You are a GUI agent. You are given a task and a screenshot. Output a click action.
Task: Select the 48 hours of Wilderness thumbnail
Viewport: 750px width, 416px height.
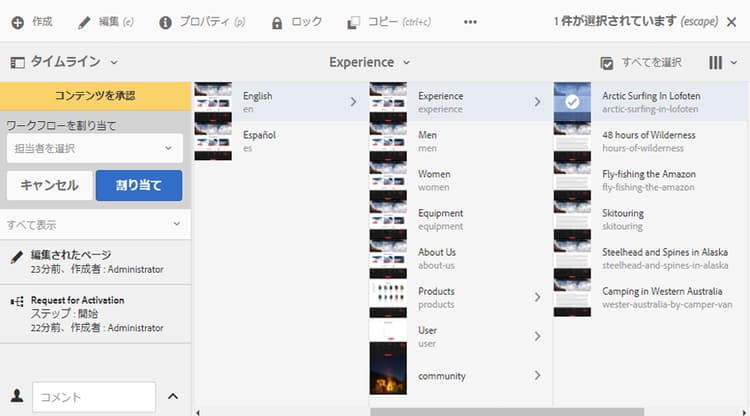(x=572, y=141)
